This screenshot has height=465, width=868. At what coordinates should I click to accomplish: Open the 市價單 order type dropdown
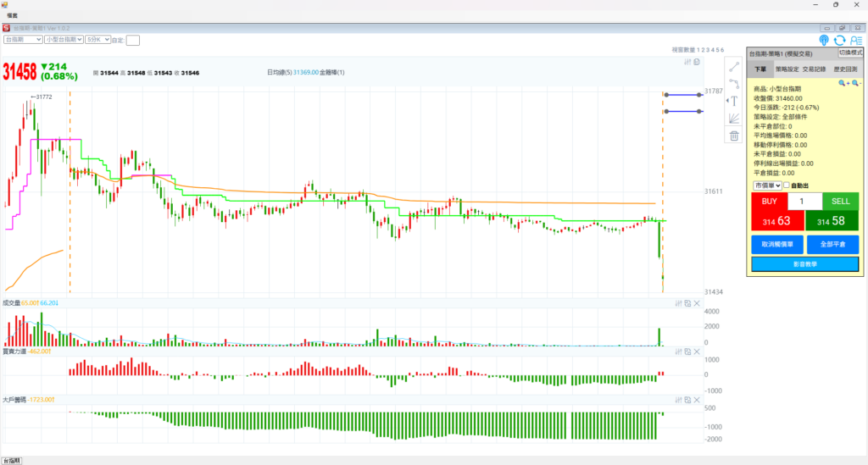766,185
